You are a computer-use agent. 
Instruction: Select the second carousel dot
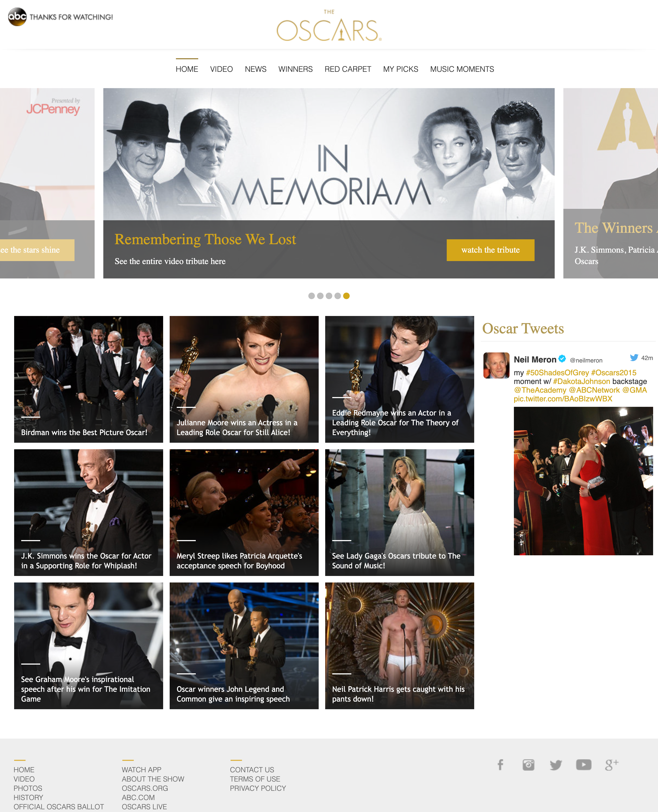pyautogui.click(x=320, y=296)
